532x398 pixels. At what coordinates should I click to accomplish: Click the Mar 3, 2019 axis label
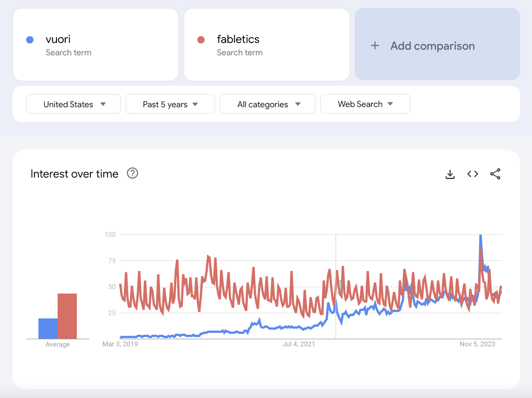click(120, 344)
